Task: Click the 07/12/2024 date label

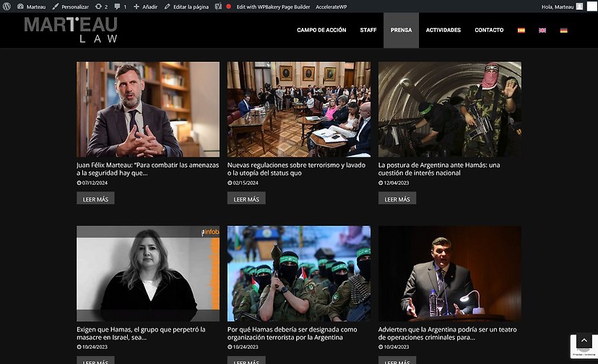Action: tap(92, 183)
